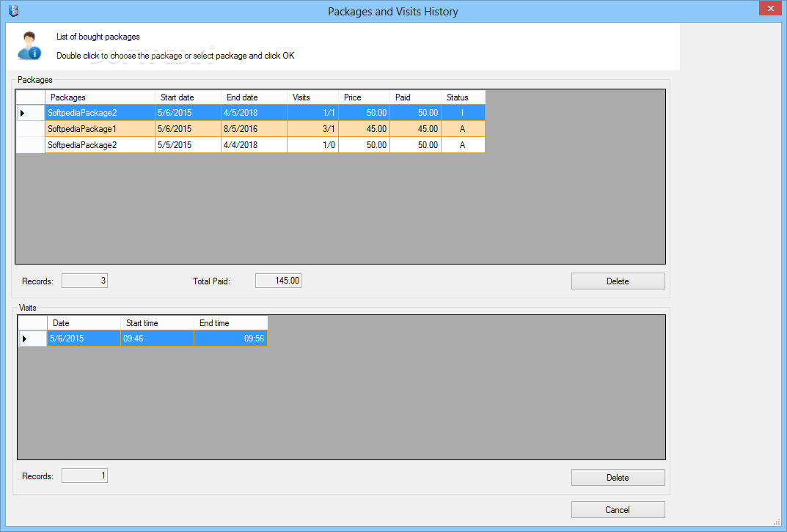Click Delete button in Visits section

(x=618, y=477)
